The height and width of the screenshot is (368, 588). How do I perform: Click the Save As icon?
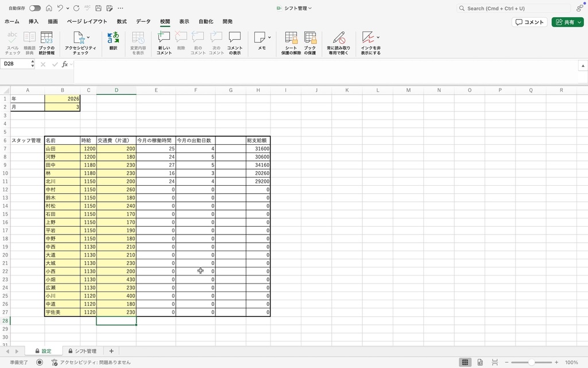click(x=110, y=8)
